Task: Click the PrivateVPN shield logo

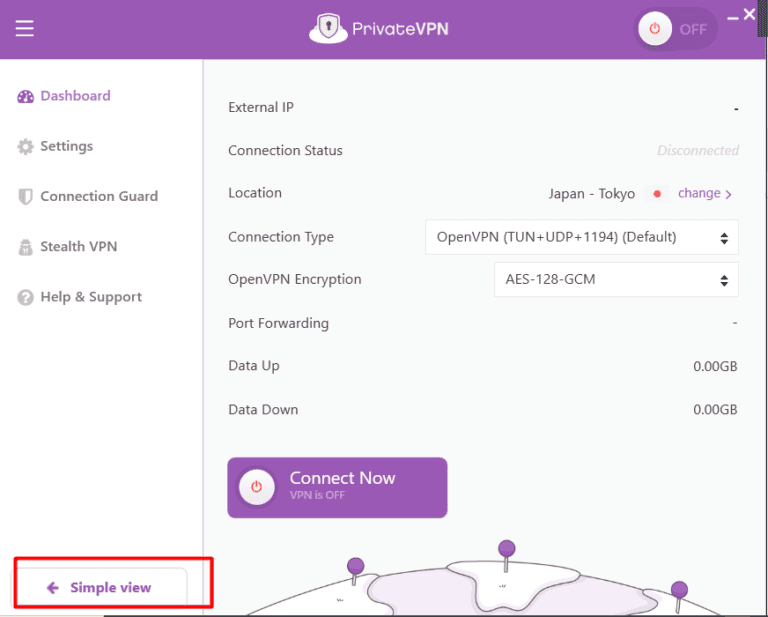Action: (x=328, y=28)
